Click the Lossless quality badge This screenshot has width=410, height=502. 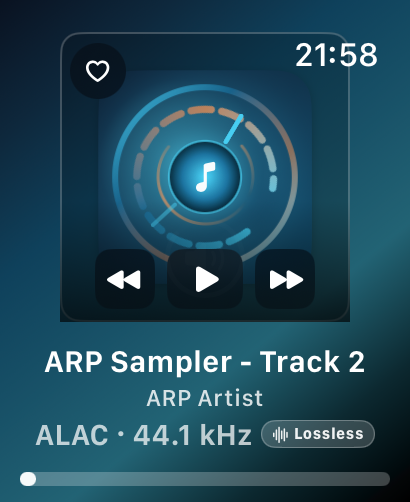coord(318,434)
